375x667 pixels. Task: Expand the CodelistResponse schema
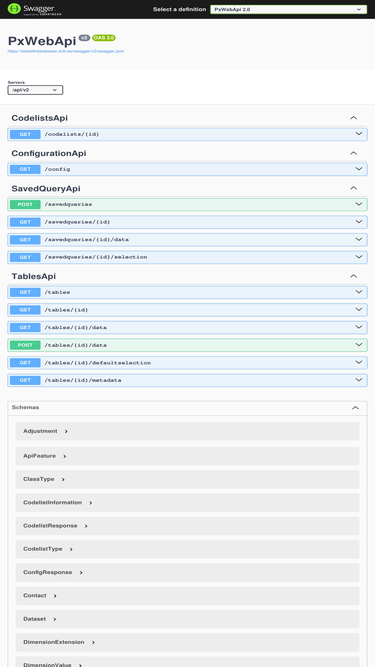pyautogui.click(x=55, y=526)
